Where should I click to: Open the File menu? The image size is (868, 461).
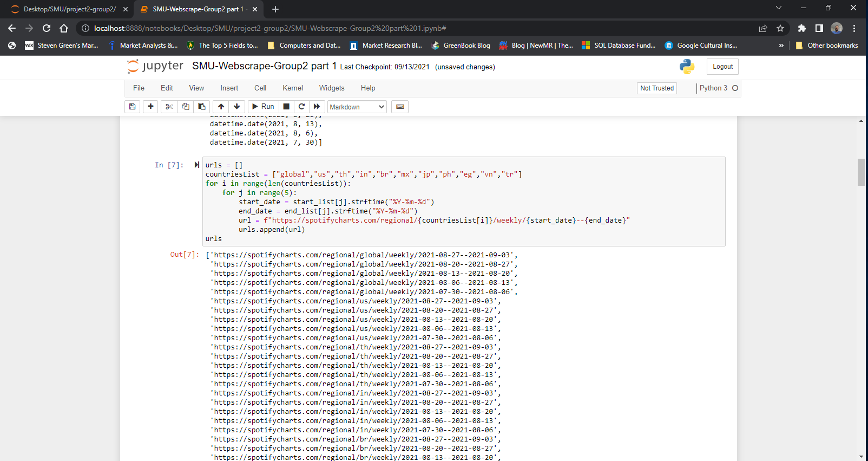[139, 88]
